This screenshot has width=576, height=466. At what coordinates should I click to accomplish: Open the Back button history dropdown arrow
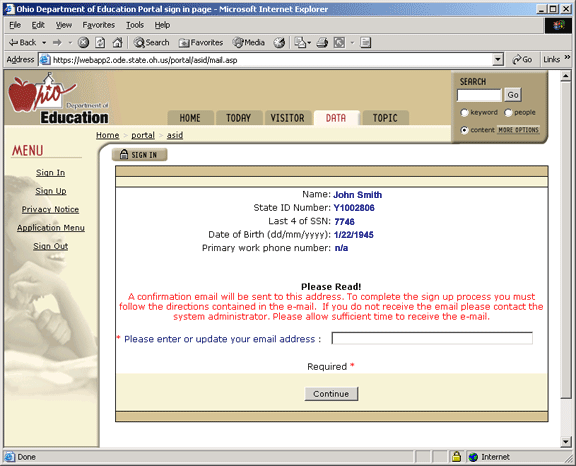pos(44,43)
